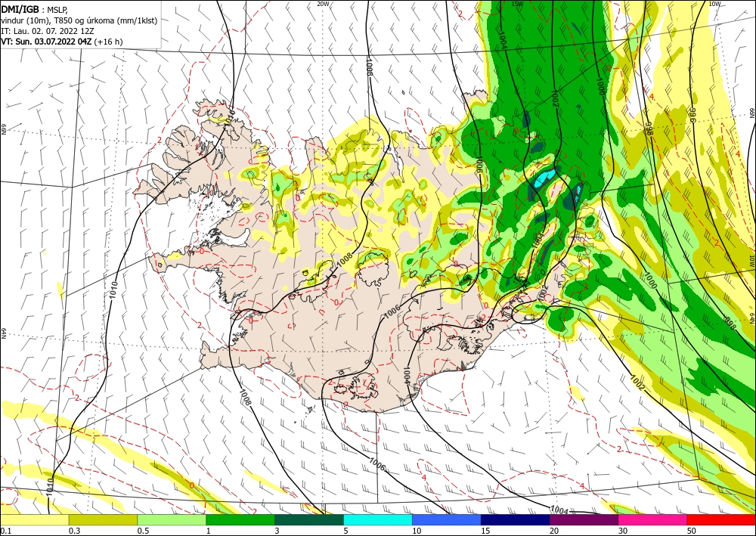Select the 'IT: Lau. 02. 07. 2022 12Z' line
This screenshot has width=756, height=536.
tap(47, 31)
